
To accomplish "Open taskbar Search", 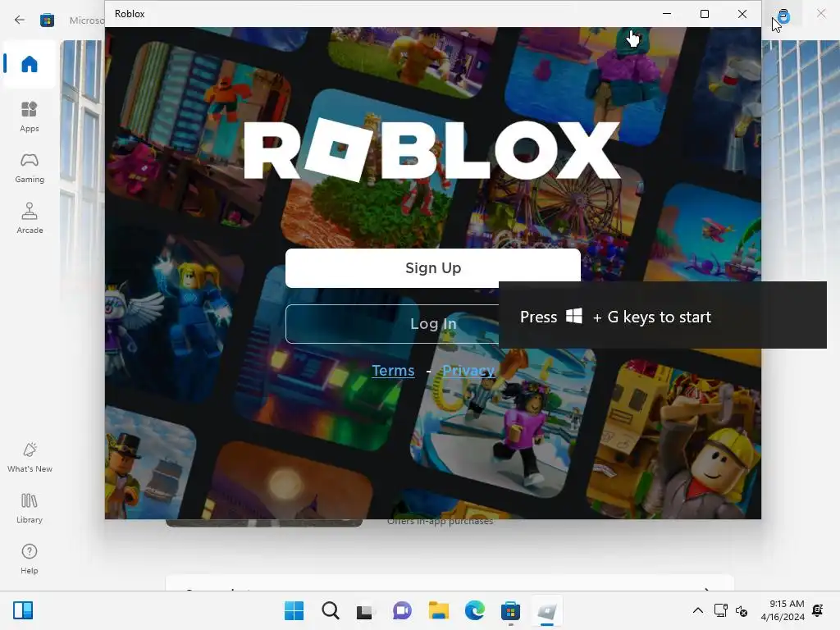I will tap(330, 610).
